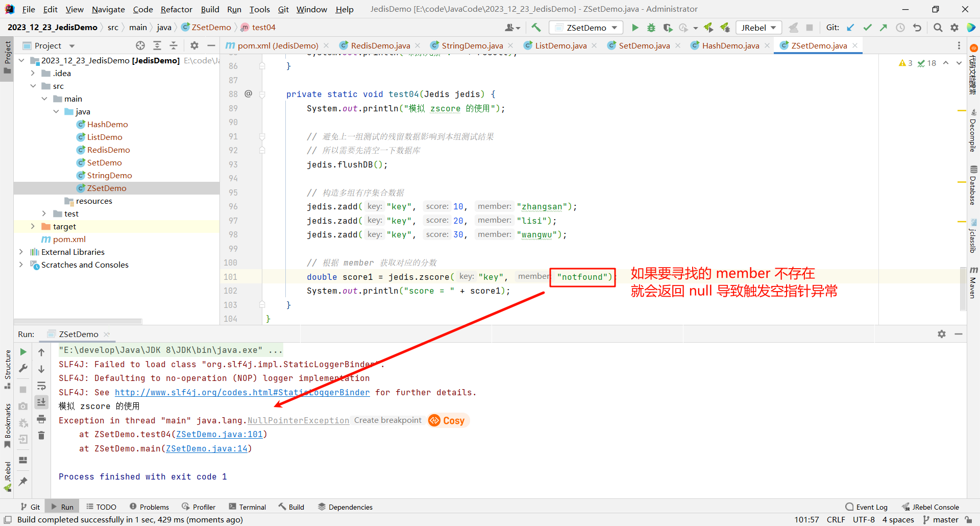Hide the Project tool window
The height and width of the screenshot is (526, 980).
click(x=211, y=45)
